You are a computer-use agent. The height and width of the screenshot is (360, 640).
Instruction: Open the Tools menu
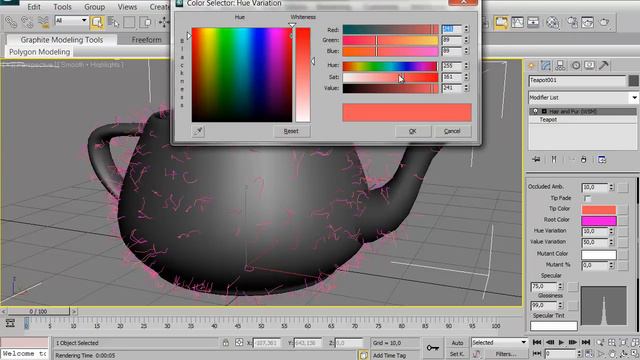[62, 7]
